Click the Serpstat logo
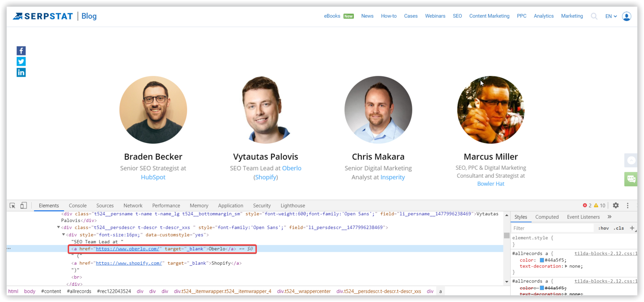 pos(43,16)
